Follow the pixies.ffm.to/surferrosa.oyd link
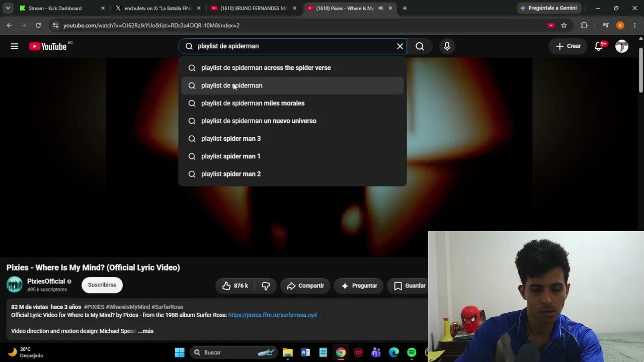The height and width of the screenshot is (362, 644). click(x=272, y=315)
